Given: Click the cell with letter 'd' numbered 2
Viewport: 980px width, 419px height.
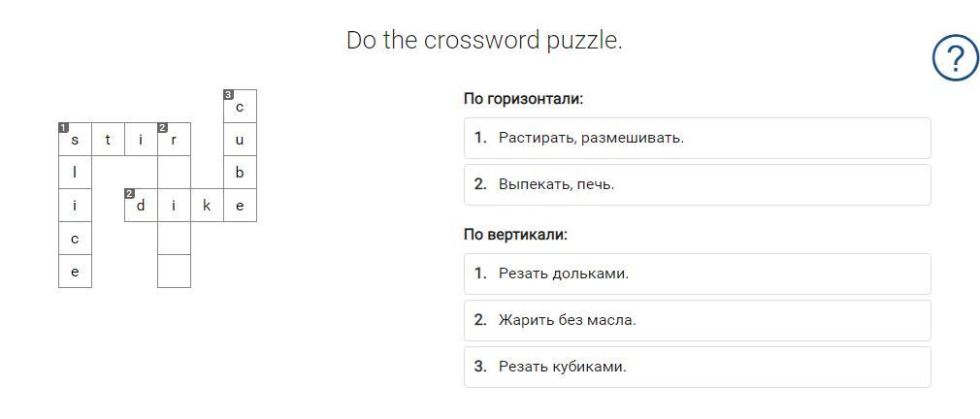Looking at the screenshot, I should [x=141, y=206].
